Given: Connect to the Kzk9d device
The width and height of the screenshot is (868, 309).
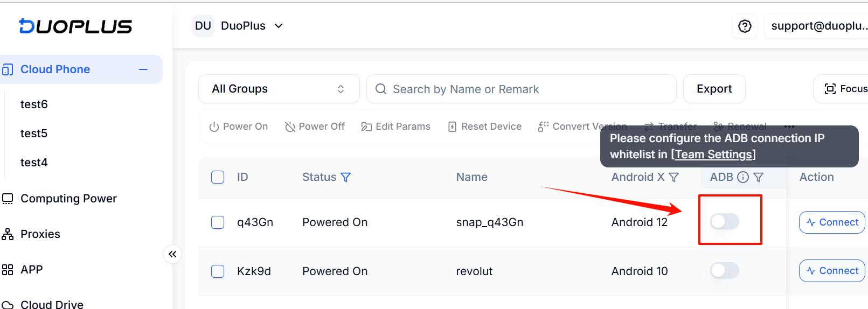Looking at the screenshot, I should point(832,271).
